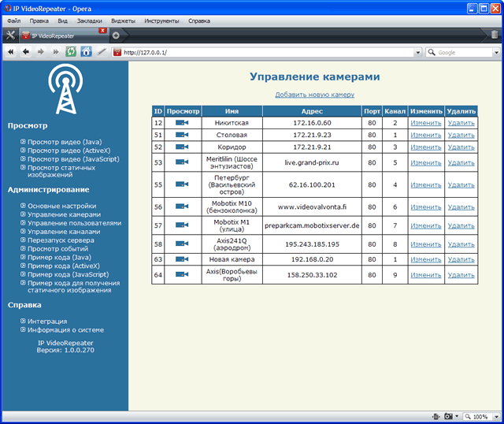504x424 pixels.
Task: Open Информация о системе link
Action: coord(65,330)
